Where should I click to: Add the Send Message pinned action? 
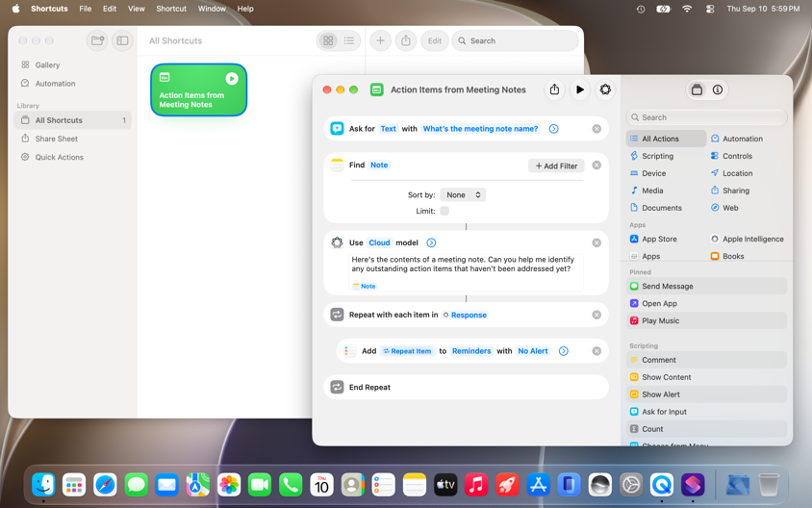point(706,287)
